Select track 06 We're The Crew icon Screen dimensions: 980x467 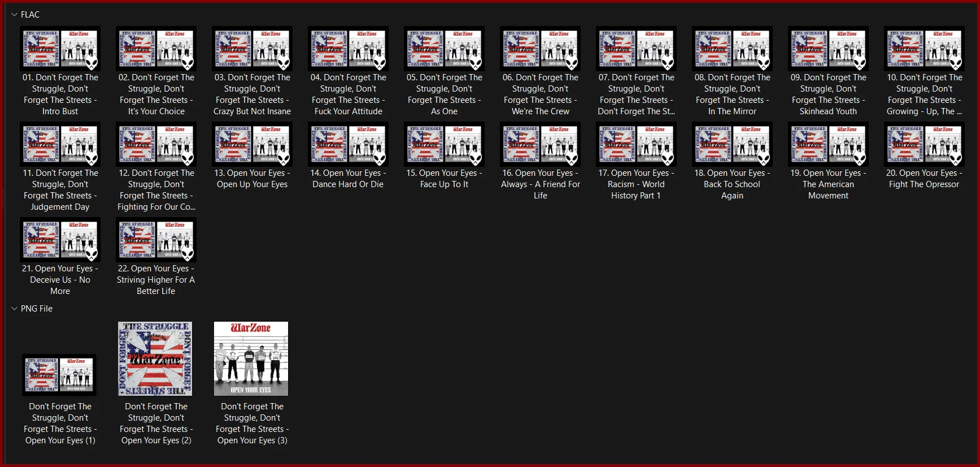point(541,49)
